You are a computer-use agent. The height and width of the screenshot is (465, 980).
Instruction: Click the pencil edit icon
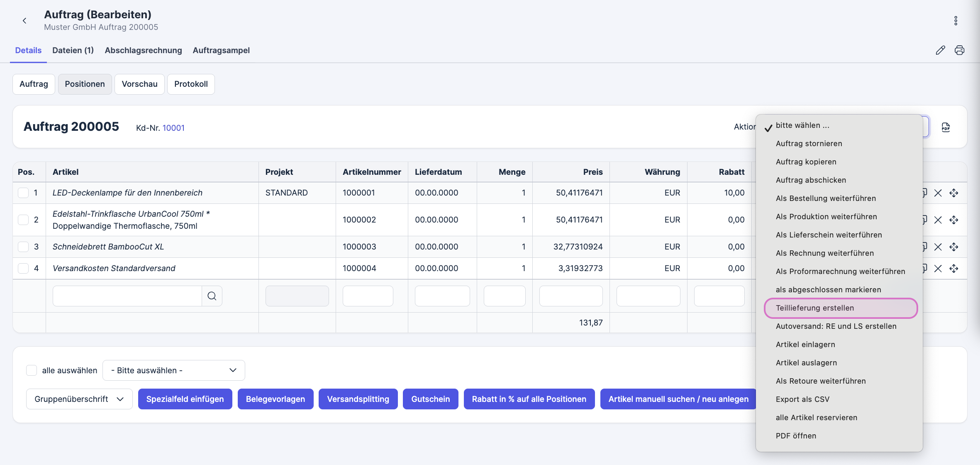pyautogui.click(x=940, y=50)
